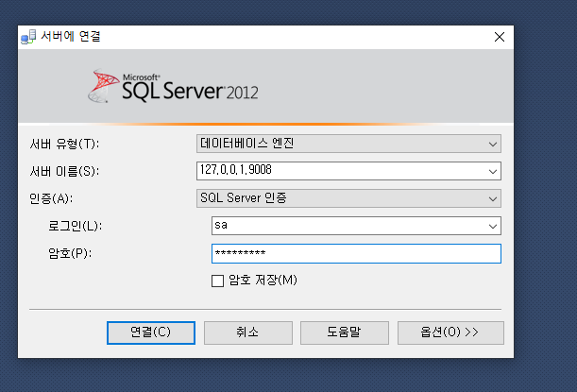Click the SQL Server 2012 logo
Viewport: 577px width, 392px height.
coord(173,86)
